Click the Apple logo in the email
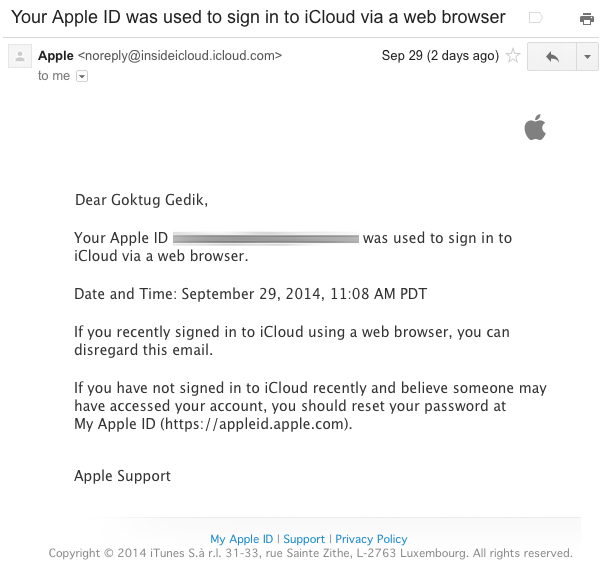Viewport: 612px width, 577px height. pyautogui.click(x=535, y=127)
